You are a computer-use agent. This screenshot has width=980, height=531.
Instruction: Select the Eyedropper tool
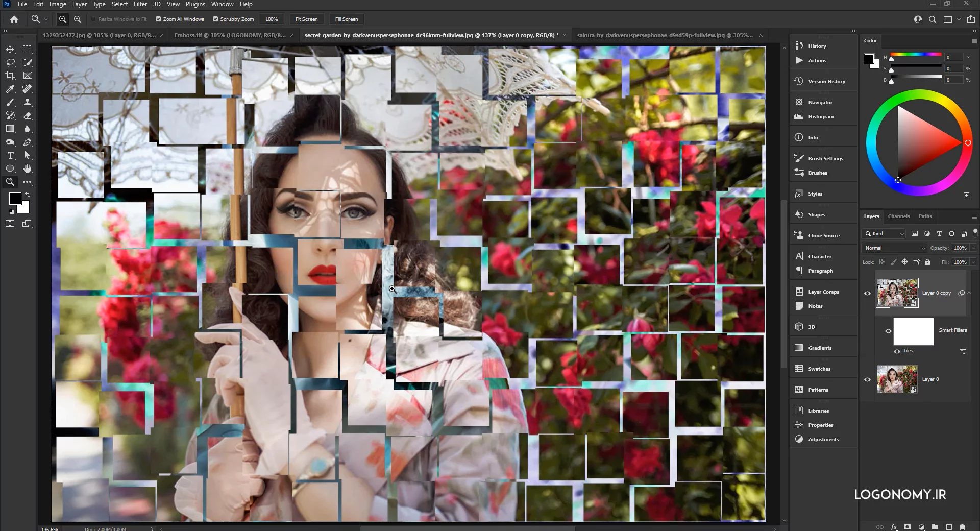coord(10,89)
